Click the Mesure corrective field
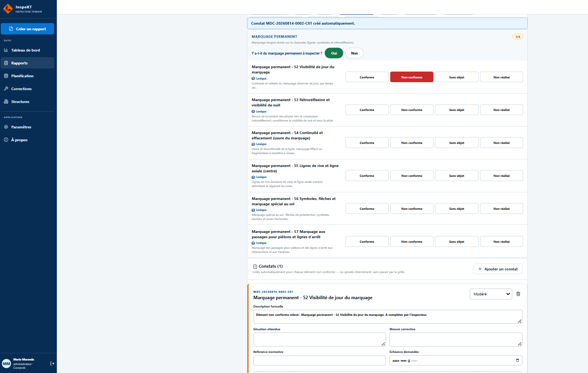This screenshot has width=588, height=373. pyautogui.click(x=456, y=339)
